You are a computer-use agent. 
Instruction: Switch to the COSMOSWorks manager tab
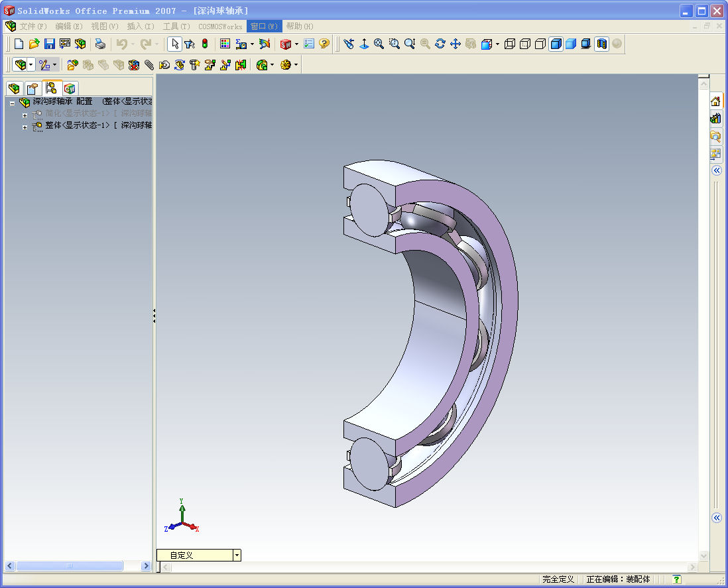70,88
